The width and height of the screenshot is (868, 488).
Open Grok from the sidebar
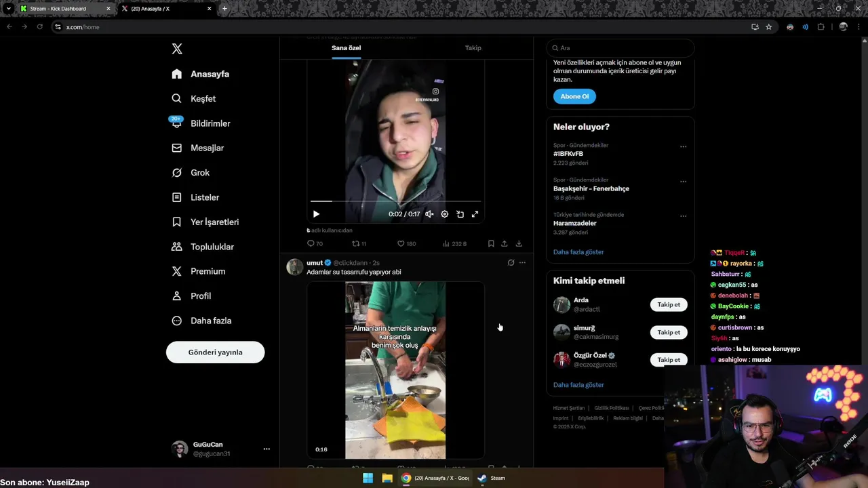coord(191,173)
